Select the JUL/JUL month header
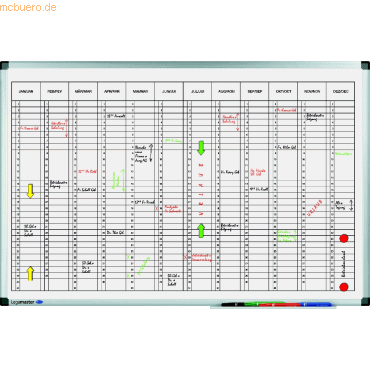Screen dimensions: 370x370 click(198, 91)
